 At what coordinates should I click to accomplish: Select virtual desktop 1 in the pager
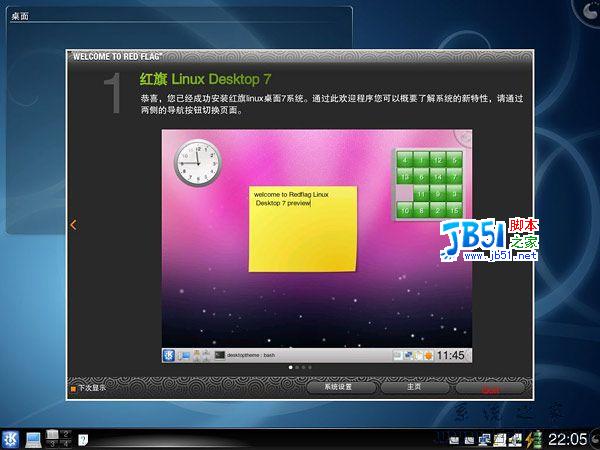(x=52, y=434)
